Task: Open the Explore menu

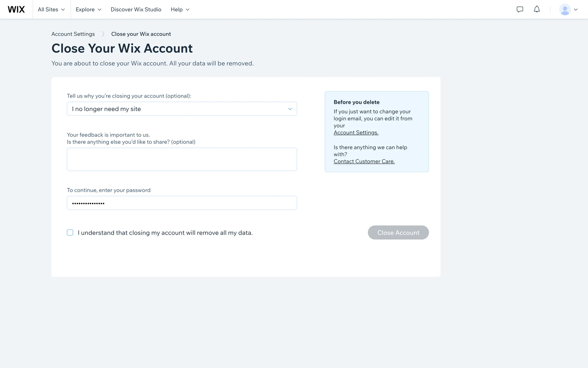Action: (89, 10)
